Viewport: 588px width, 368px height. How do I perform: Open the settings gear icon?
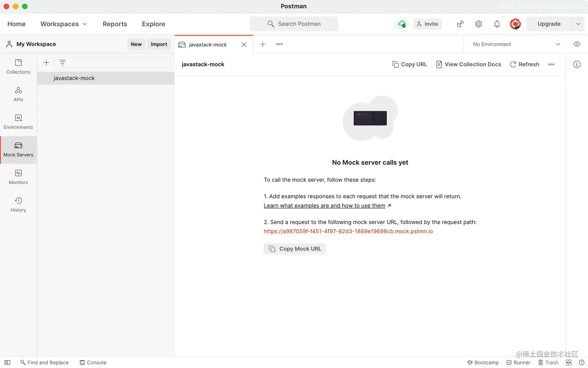pos(479,24)
